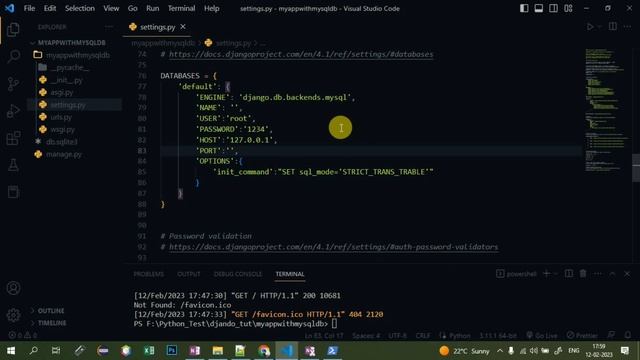Select the Terminal panel tab
This screenshot has height=360, width=640.
(290, 274)
